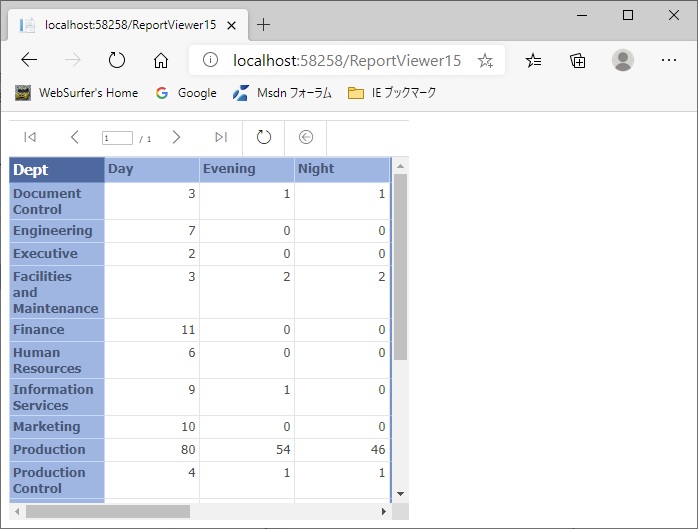698x529 pixels.
Task: Select the Document Control row label
Action: coord(57,201)
